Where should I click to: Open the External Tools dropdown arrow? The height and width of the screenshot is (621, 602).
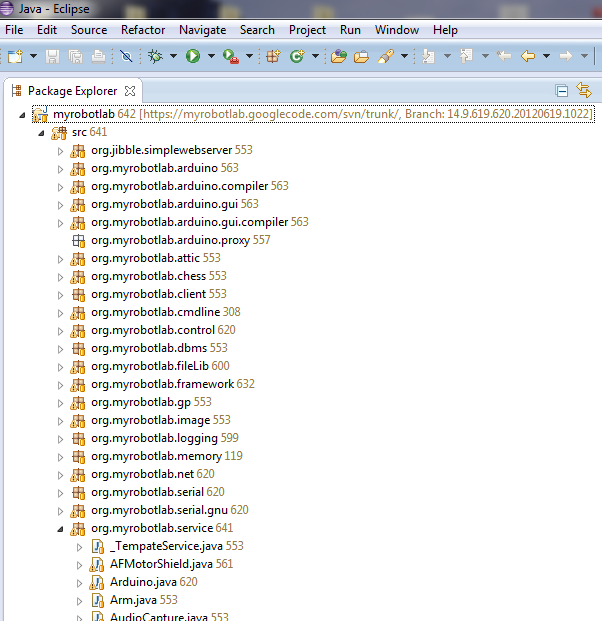click(250, 56)
